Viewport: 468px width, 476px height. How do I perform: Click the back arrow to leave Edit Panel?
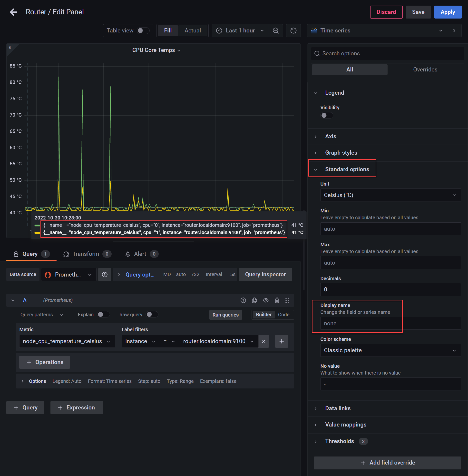[x=13, y=12]
